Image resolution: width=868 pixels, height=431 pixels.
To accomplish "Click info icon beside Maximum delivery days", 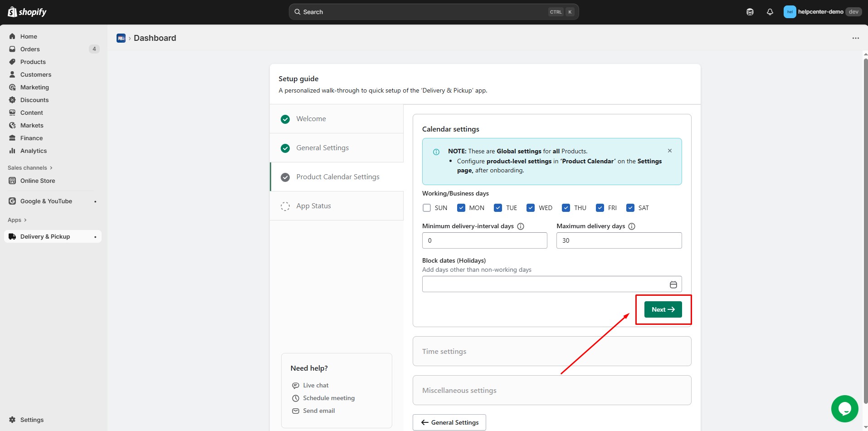I will pyautogui.click(x=632, y=226).
